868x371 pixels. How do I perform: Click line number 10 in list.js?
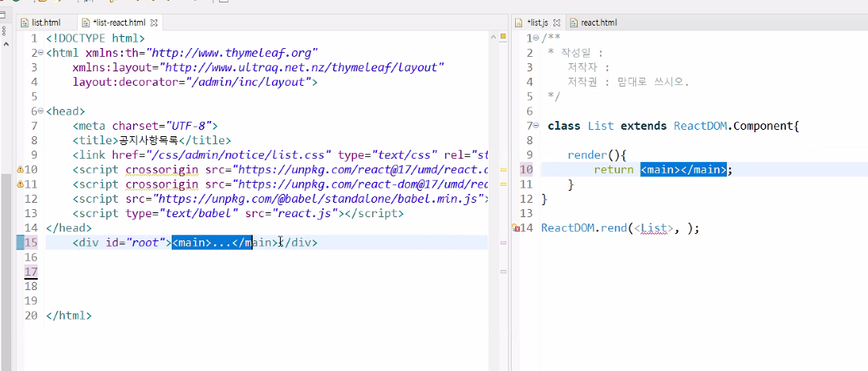click(526, 170)
